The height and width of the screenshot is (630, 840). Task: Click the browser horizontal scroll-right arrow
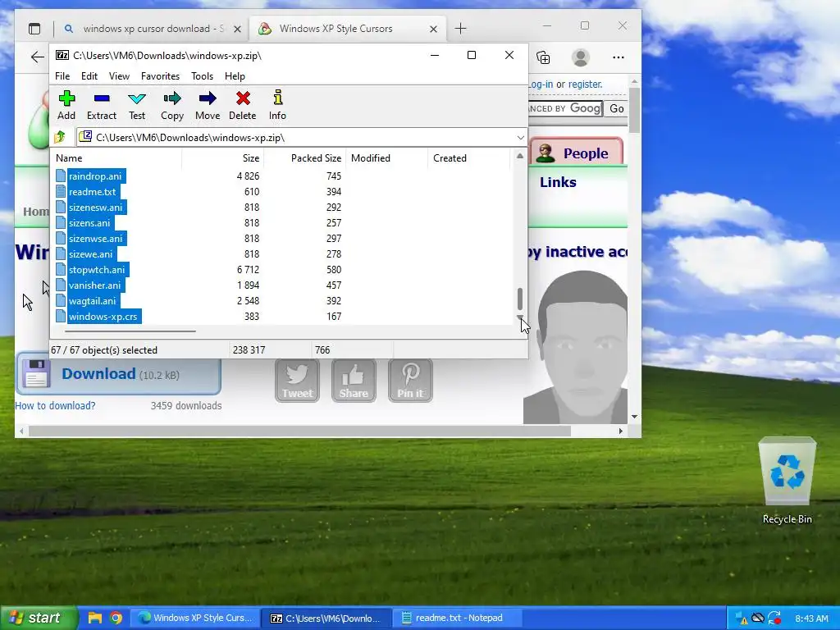[x=621, y=431]
